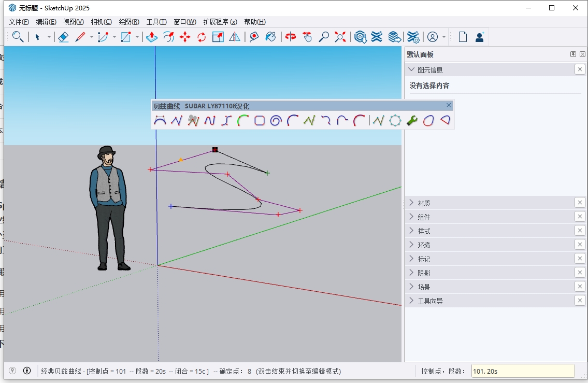
Task: Open Pencil tool dropdown arrow
Action: (92, 37)
